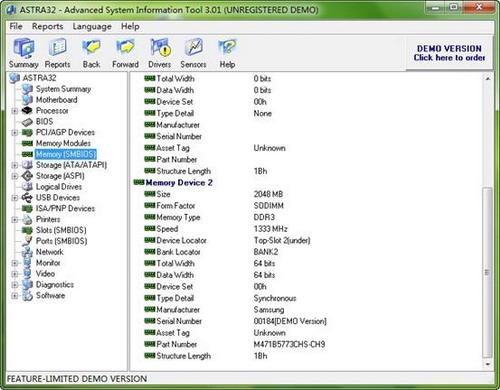Expand the PCI/AGP Devices node
This screenshot has height=390, width=500.
(14, 133)
